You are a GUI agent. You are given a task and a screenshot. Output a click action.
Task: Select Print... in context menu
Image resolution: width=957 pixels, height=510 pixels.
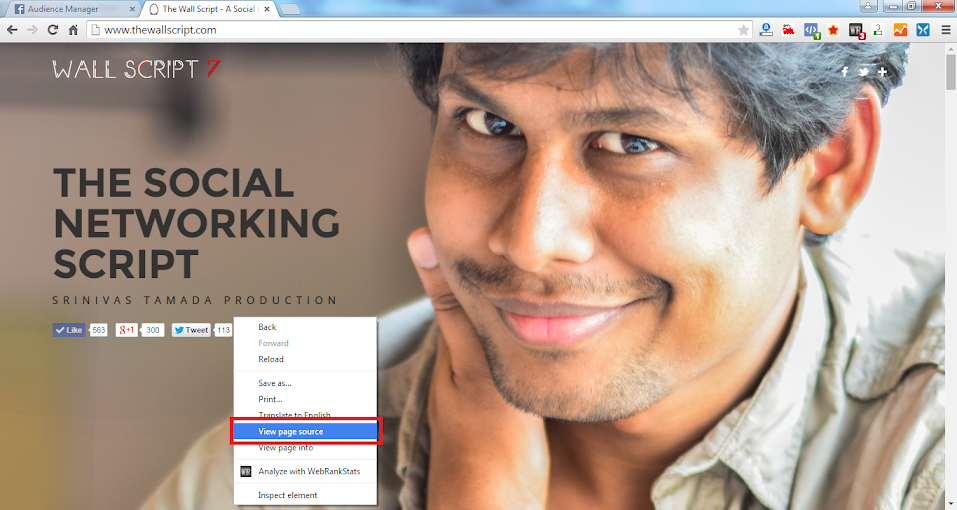coord(305,399)
